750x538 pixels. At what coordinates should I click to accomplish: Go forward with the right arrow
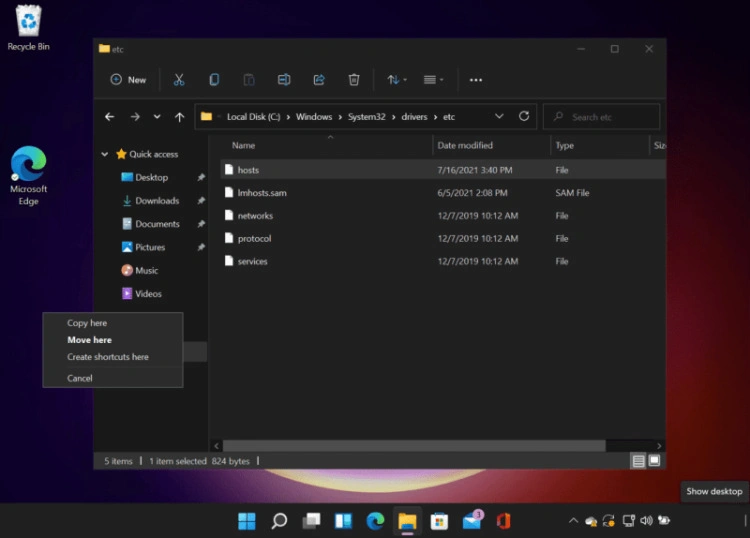pyautogui.click(x=135, y=117)
